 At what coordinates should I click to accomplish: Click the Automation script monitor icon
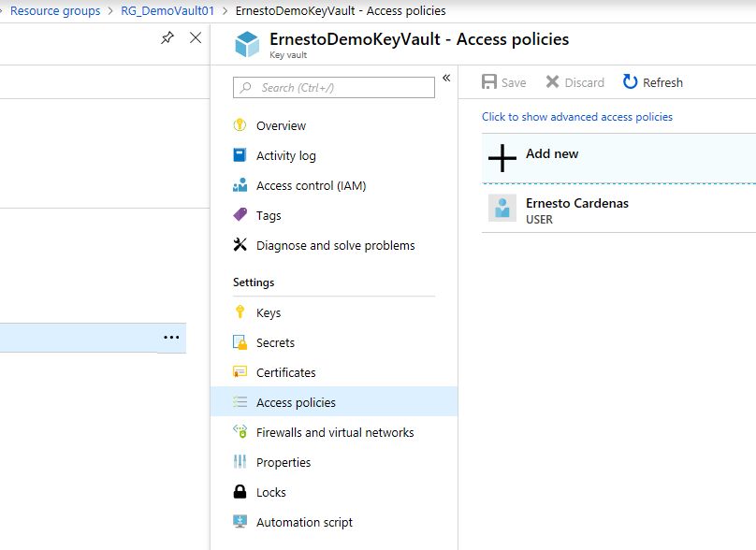pos(240,522)
